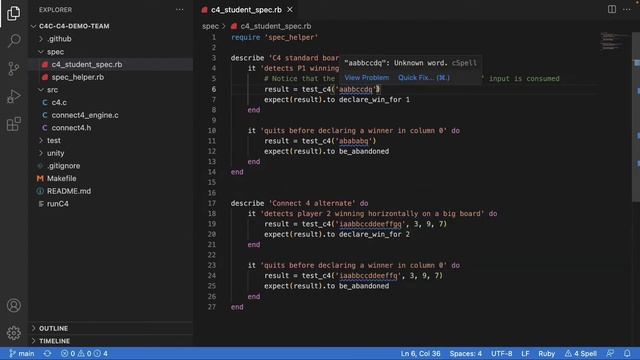This screenshot has height=360, width=640.
Task: Click 'declare_win_for 2' on line 20
Action: click(x=374, y=234)
